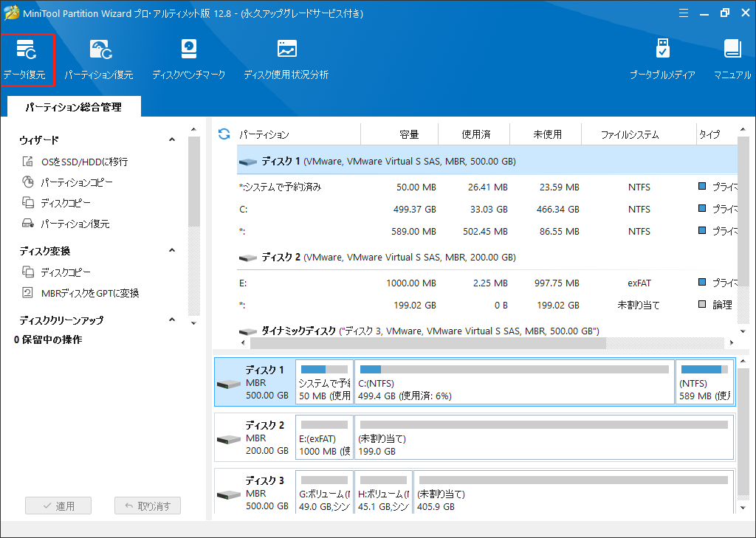Collapse the ウィザード section
The width and height of the screenshot is (756, 538).
point(171,139)
